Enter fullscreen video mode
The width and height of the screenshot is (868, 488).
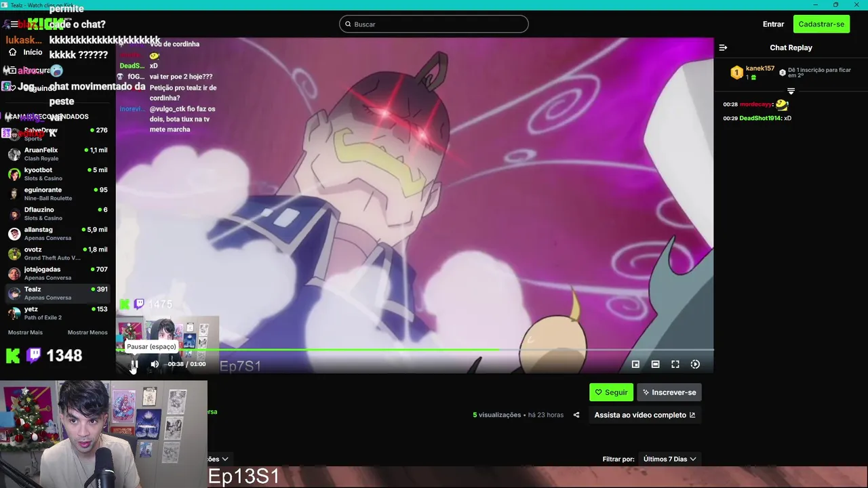(675, 364)
